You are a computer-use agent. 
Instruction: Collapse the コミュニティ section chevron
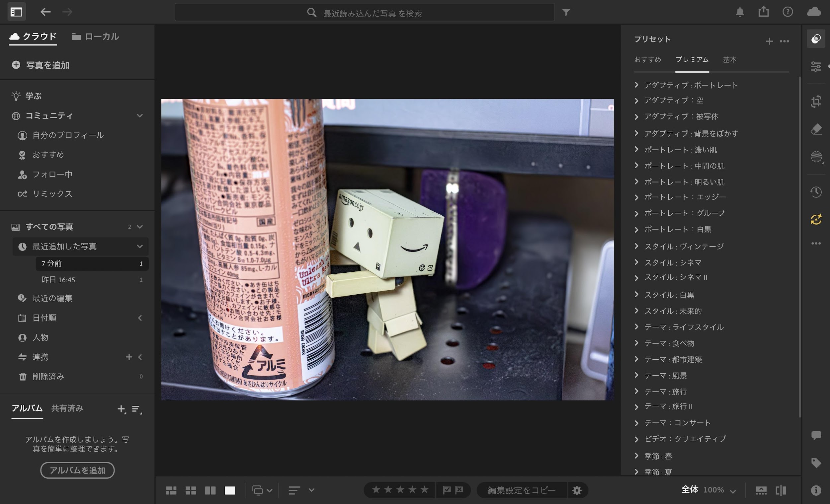140,115
